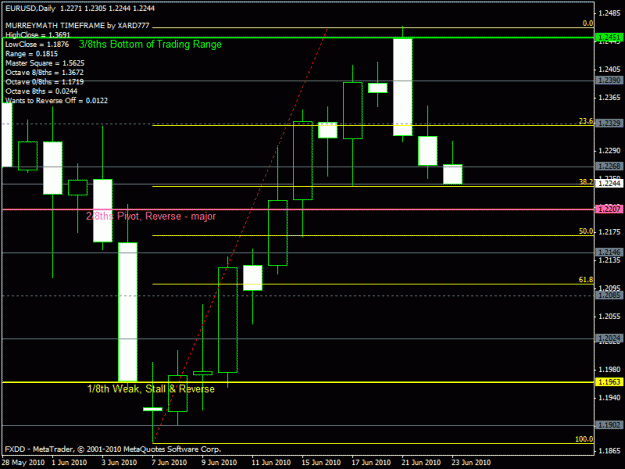
Task: Click the 7 Jun 2010 date label
Action: click(x=169, y=462)
